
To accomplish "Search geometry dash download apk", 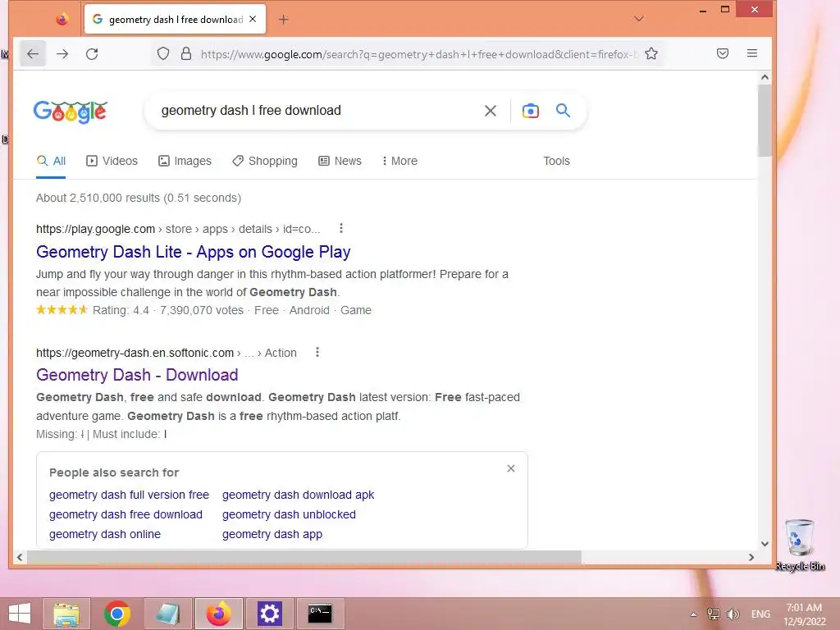I will pyautogui.click(x=298, y=495).
